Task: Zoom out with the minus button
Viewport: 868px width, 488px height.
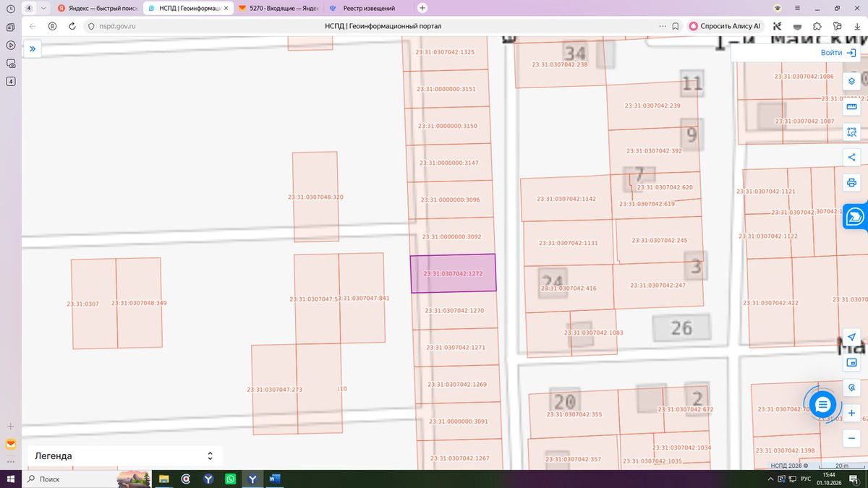Action: click(x=852, y=438)
